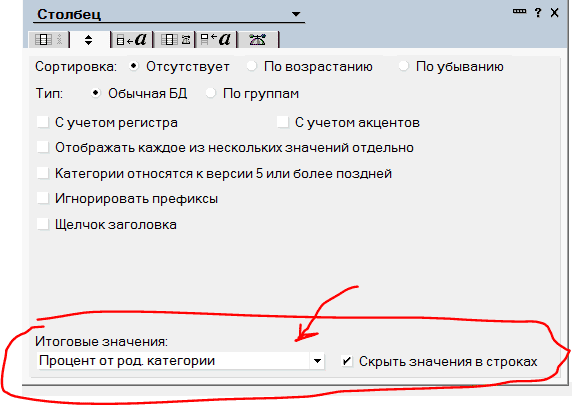The width and height of the screenshot is (572, 405).
Task: Choose По группам type radio button
Action: [x=210, y=93]
